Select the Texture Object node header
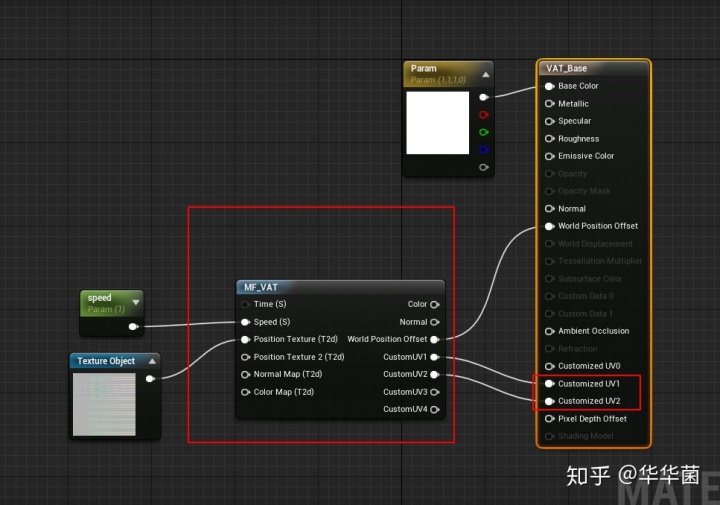The height and width of the screenshot is (505, 720). [115, 361]
